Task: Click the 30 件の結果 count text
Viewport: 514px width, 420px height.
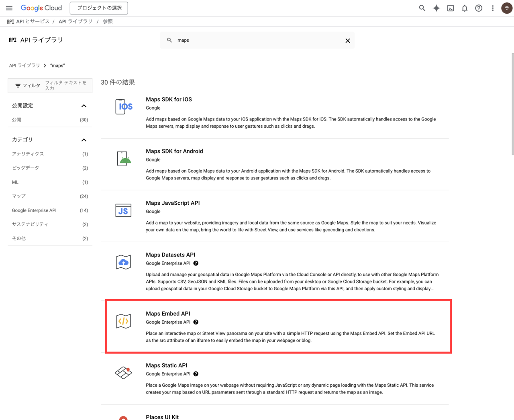Action: [x=118, y=82]
